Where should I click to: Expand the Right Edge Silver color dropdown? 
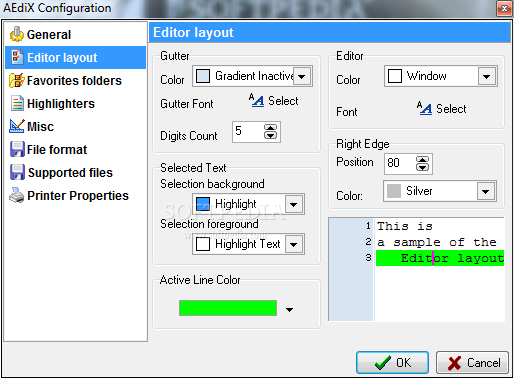(486, 191)
